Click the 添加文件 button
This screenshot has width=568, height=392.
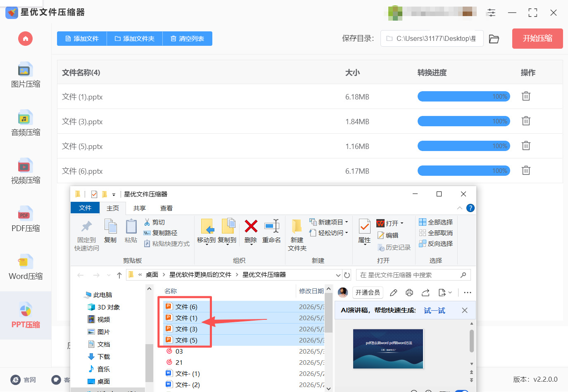point(82,39)
